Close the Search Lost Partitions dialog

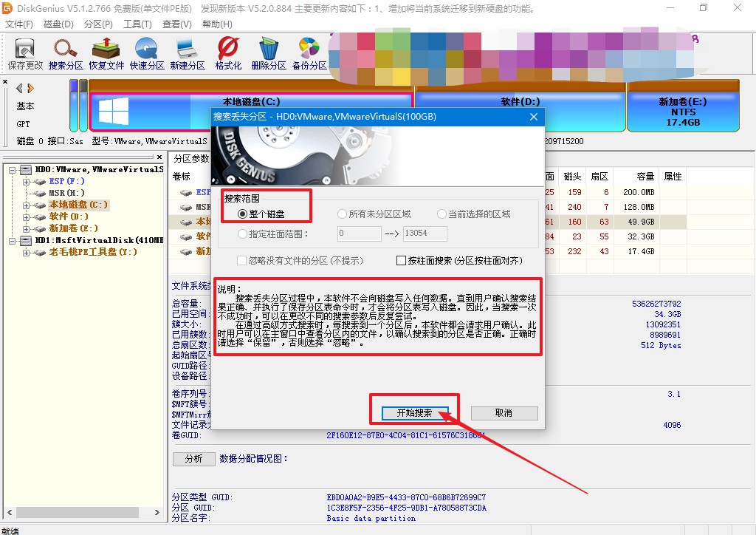(x=533, y=117)
